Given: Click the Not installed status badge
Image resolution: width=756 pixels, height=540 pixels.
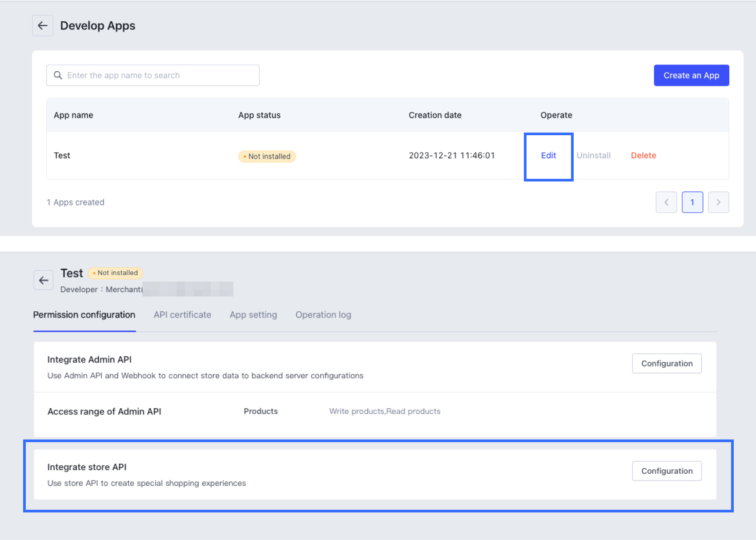Looking at the screenshot, I should click(x=266, y=156).
